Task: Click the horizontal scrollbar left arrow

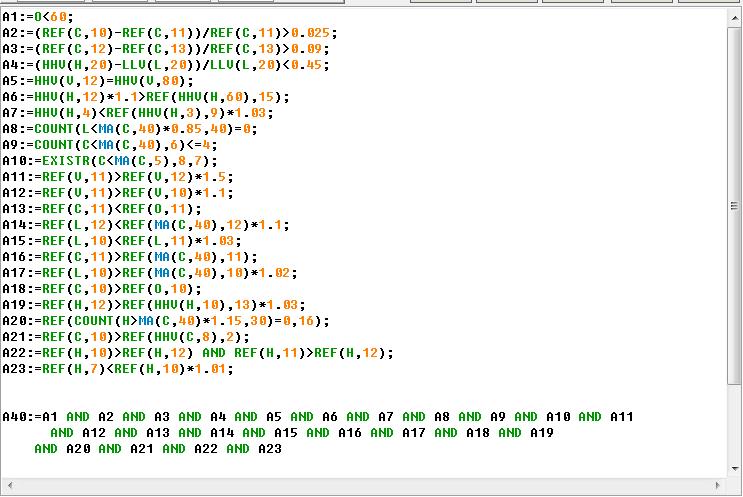Action: pos(10,485)
